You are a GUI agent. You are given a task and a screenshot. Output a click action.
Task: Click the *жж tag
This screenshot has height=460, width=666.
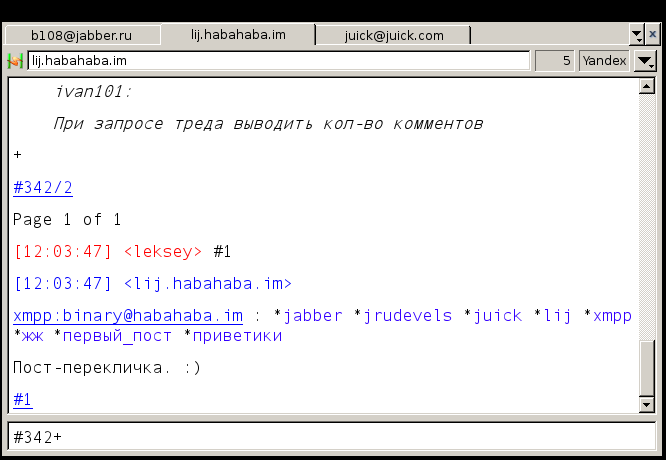28,336
